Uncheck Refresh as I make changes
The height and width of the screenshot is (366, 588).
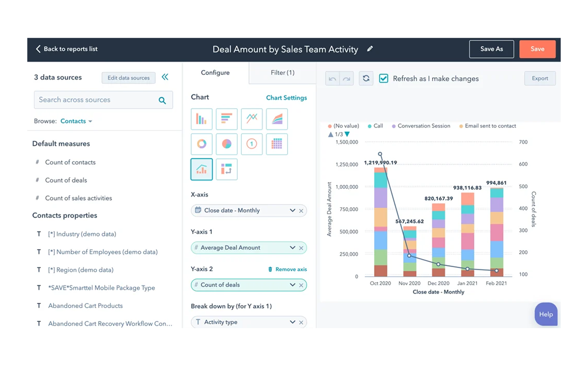[x=384, y=78]
